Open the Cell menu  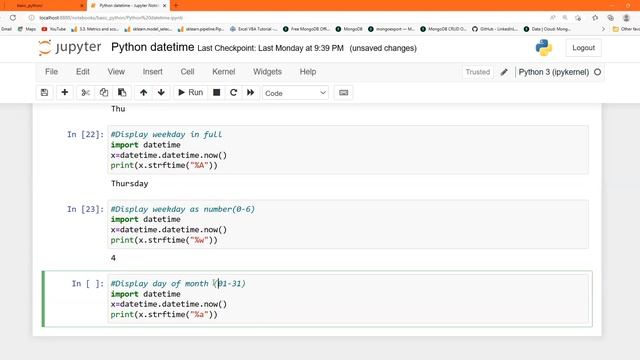[x=187, y=72]
